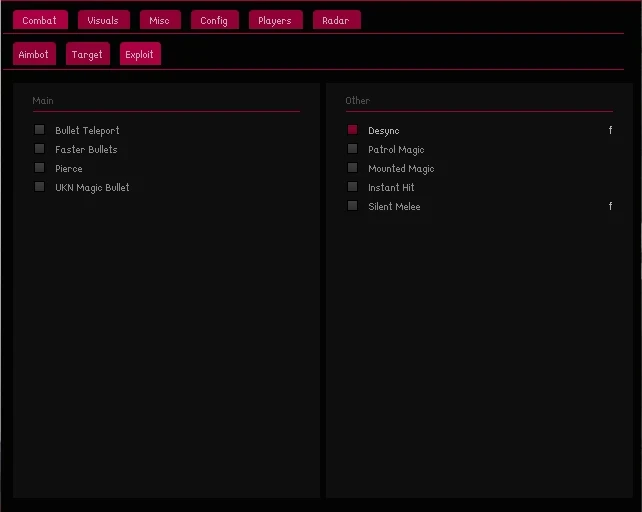Tick the Faster Bullets checkbox
The width and height of the screenshot is (642, 512).
pos(39,149)
